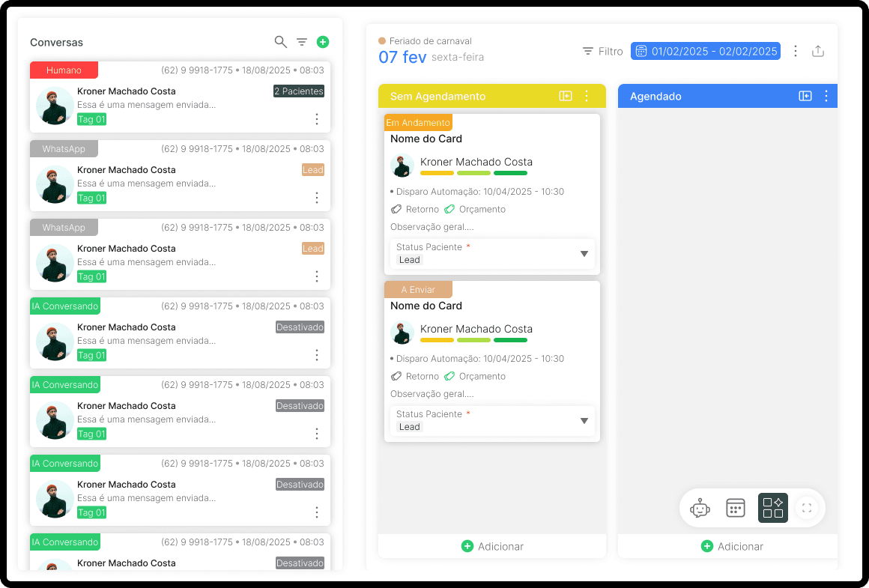This screenshot has width=869, height=588.
Task: Select the 01/02/2025 - 02/02/2025 date range field
Action: tap(705, 51)
